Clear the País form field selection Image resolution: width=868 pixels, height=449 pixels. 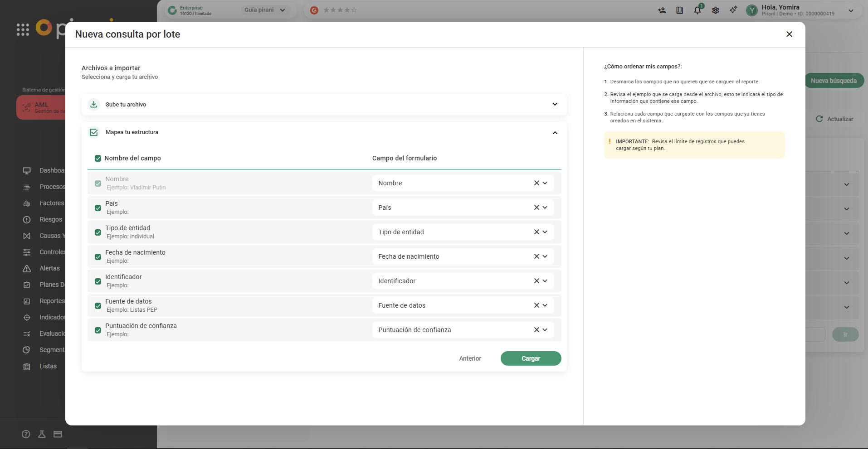pos(536,208)
